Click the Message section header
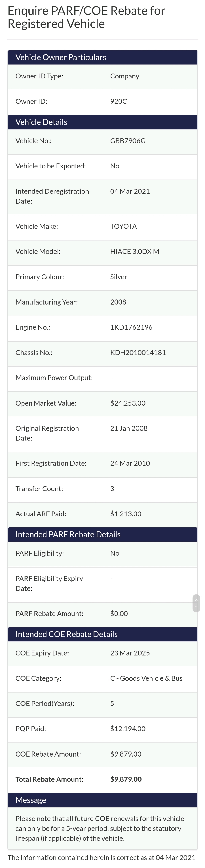This screenshot has width=205, height=868. (x=31, y=800)
